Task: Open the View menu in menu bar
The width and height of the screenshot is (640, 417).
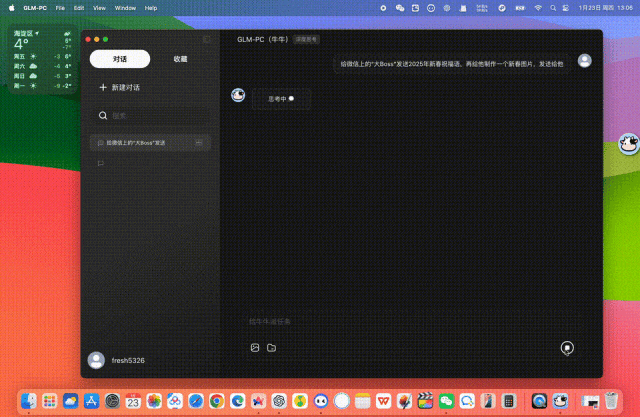Action: 99,7
